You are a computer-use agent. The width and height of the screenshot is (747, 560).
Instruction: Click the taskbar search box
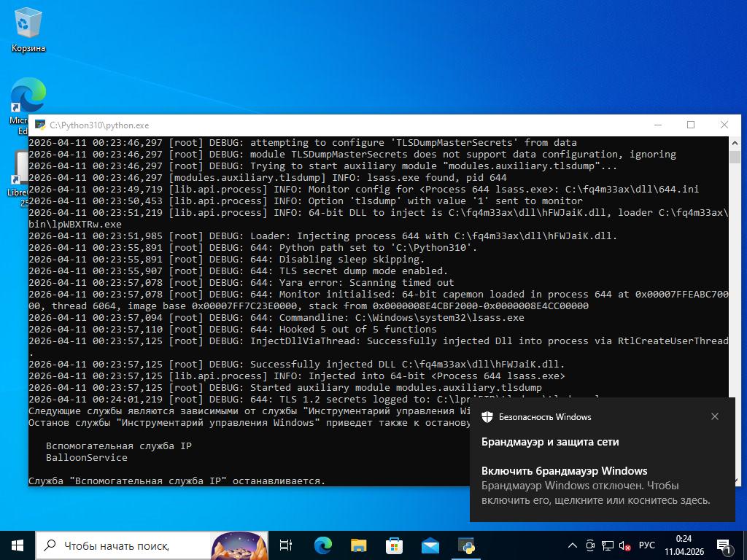click(124, 545)
